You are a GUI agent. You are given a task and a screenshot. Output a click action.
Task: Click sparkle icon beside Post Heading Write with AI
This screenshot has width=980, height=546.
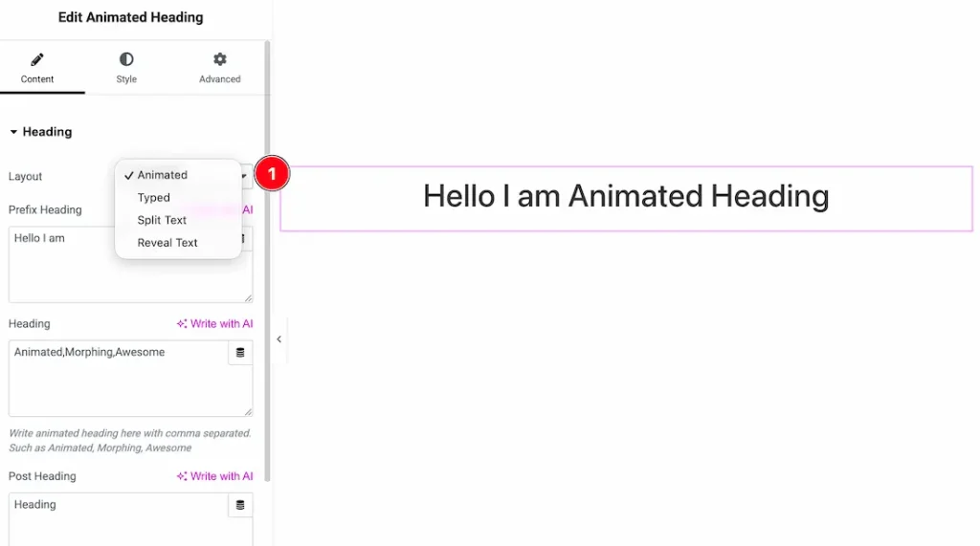182,476
